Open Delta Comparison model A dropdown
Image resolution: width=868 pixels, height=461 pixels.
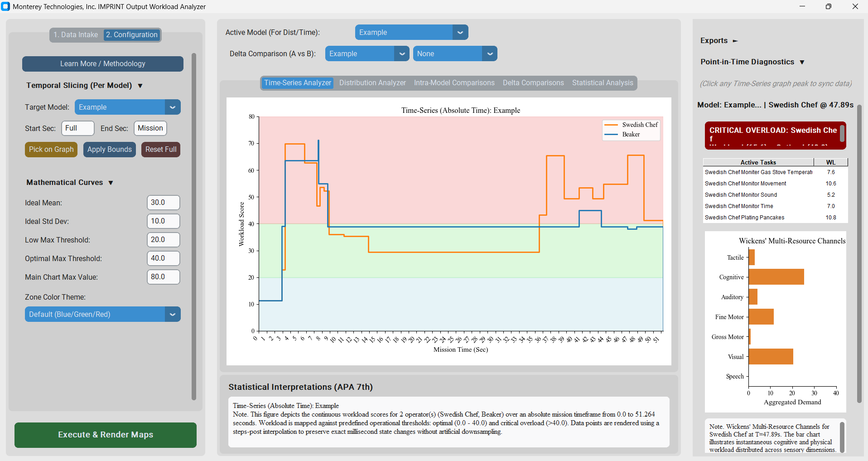[367, 54]
